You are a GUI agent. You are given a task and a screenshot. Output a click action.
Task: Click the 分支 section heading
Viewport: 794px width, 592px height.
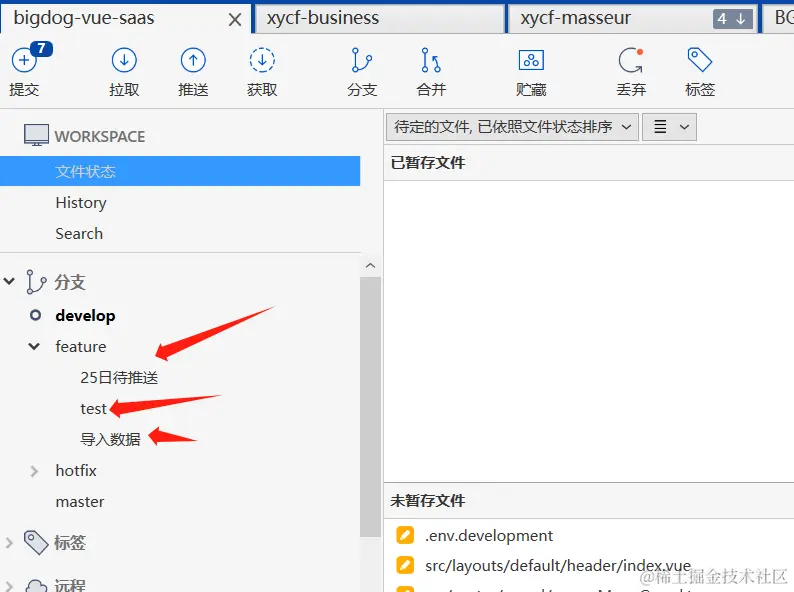(70, 282)
